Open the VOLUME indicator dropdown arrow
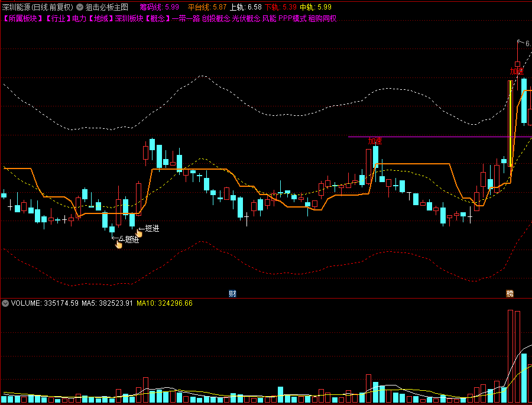 pyautogui.click(x=5, y=303)
